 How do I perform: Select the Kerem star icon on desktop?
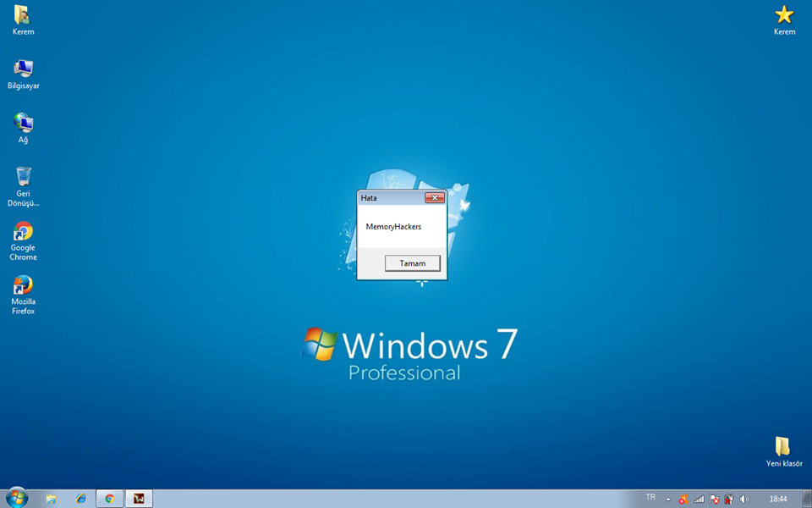[784, 20]
